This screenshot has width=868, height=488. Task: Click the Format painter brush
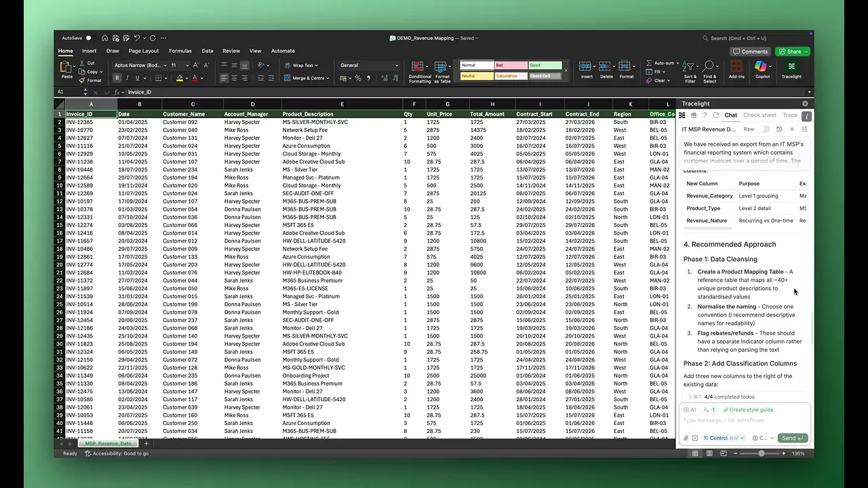pos(82,80)
